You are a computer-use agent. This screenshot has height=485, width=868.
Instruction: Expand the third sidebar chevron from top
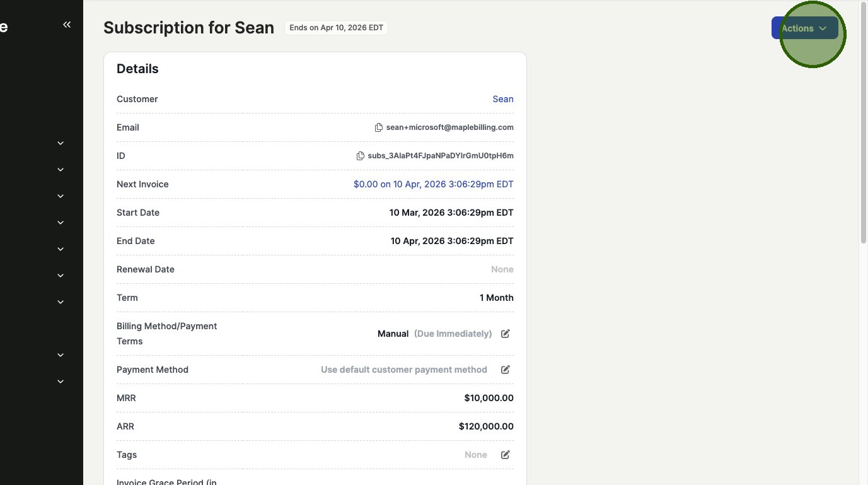[61, 196]
